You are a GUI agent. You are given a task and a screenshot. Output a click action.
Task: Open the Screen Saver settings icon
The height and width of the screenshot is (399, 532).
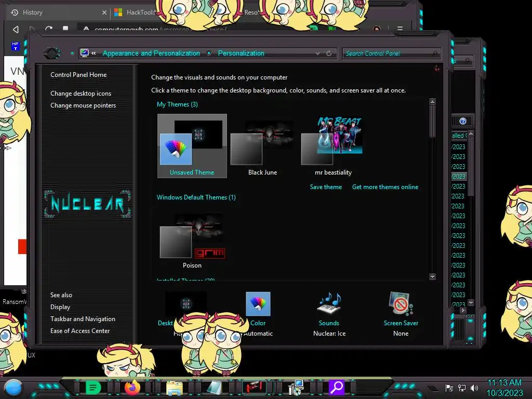tap(401, 303)
